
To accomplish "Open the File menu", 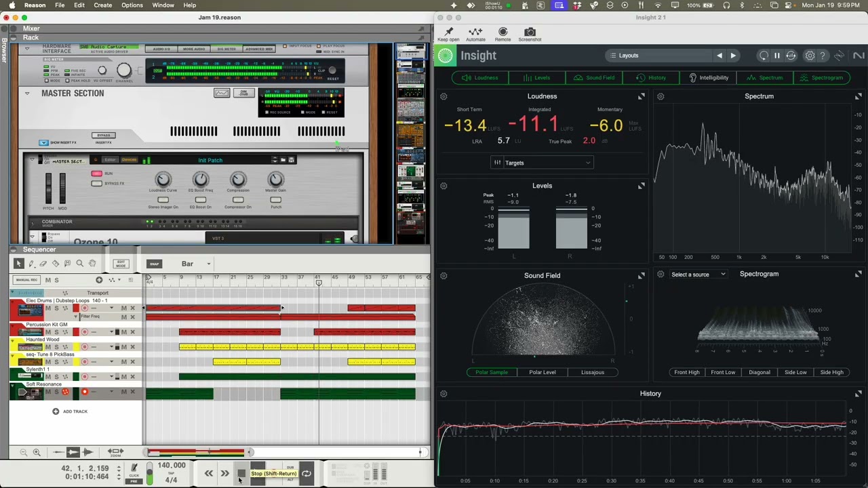I will [60, 5].
